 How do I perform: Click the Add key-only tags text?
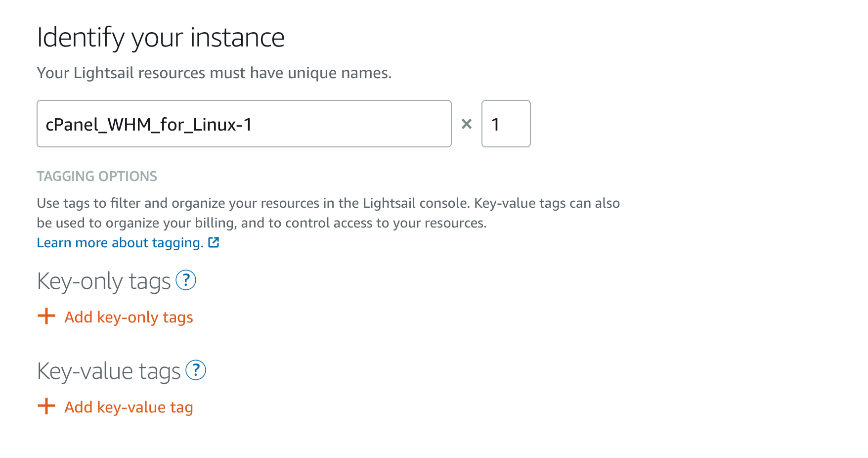click(x=129, y=317)
